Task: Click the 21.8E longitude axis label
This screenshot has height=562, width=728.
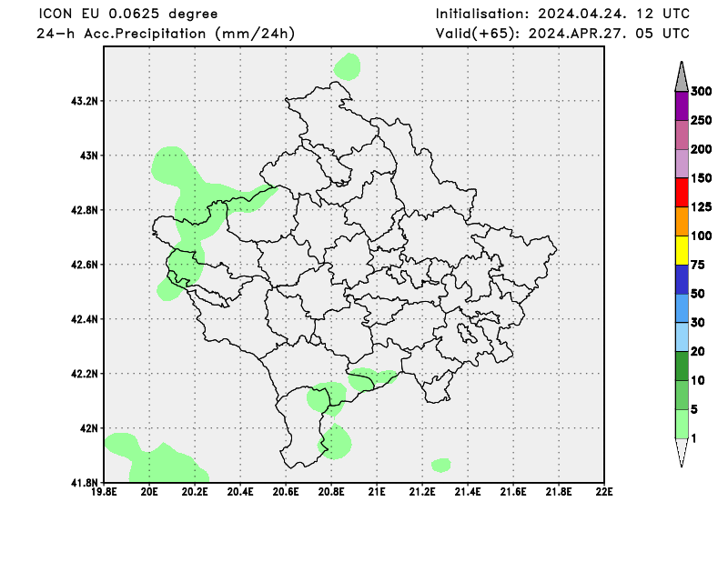Action: pos(559,492)
